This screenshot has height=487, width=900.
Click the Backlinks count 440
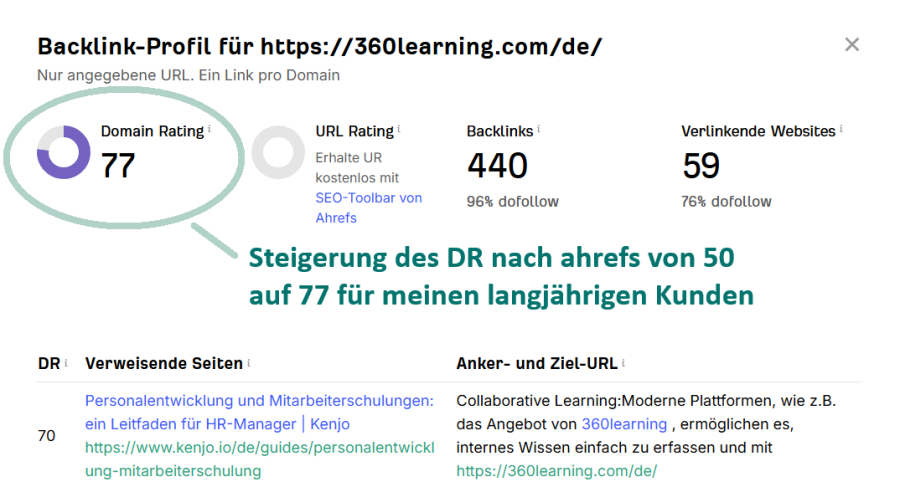pos(497,165)
